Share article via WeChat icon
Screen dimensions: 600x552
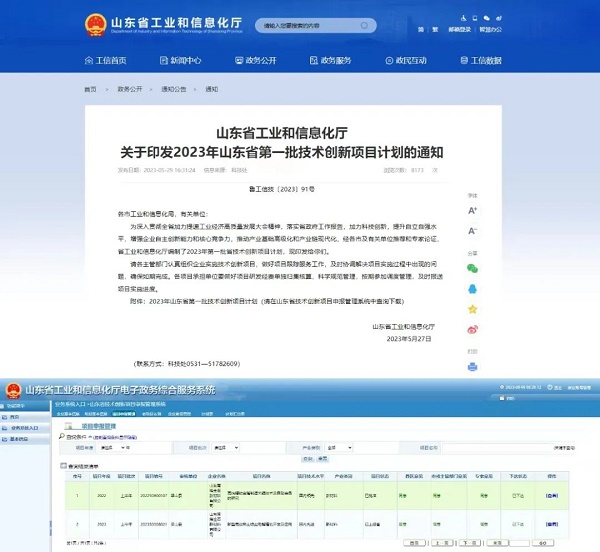(x=472, y=268)
